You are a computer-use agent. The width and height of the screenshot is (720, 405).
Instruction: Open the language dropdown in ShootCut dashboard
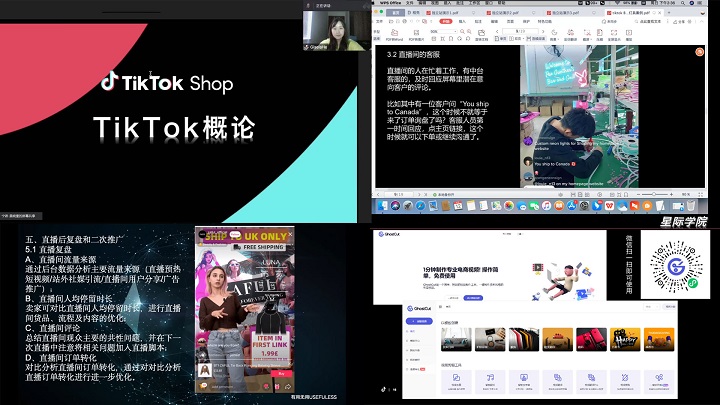click(x=651, y=307)
